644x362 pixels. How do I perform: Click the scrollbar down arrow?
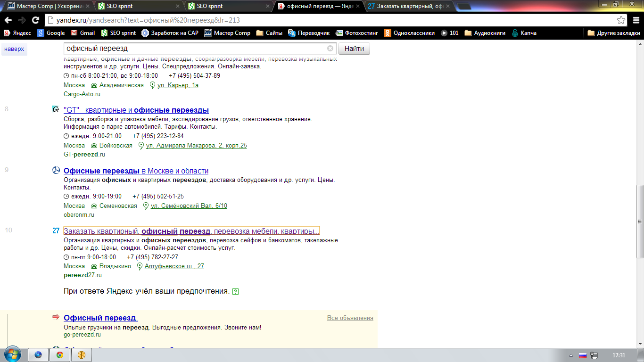point(640,344)
